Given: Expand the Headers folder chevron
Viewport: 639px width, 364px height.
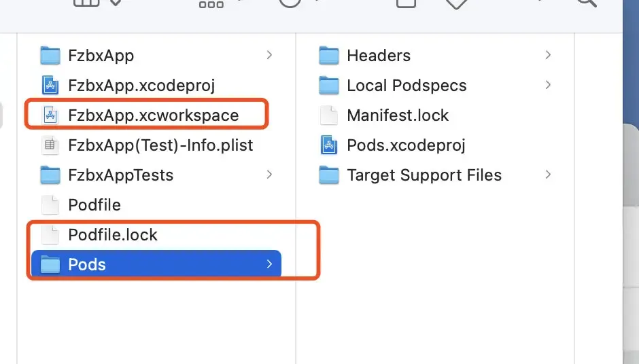Looking at the screenshot, I should [x=548, y=55].
